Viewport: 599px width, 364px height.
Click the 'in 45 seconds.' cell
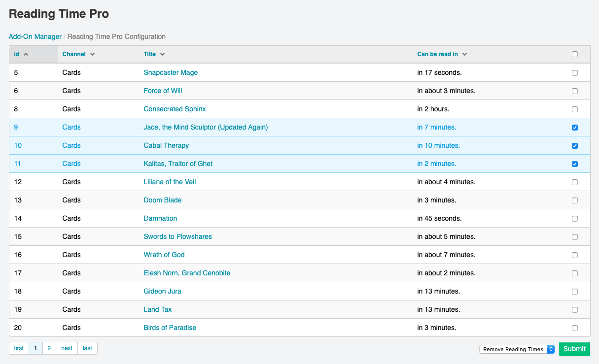point(439,218)
